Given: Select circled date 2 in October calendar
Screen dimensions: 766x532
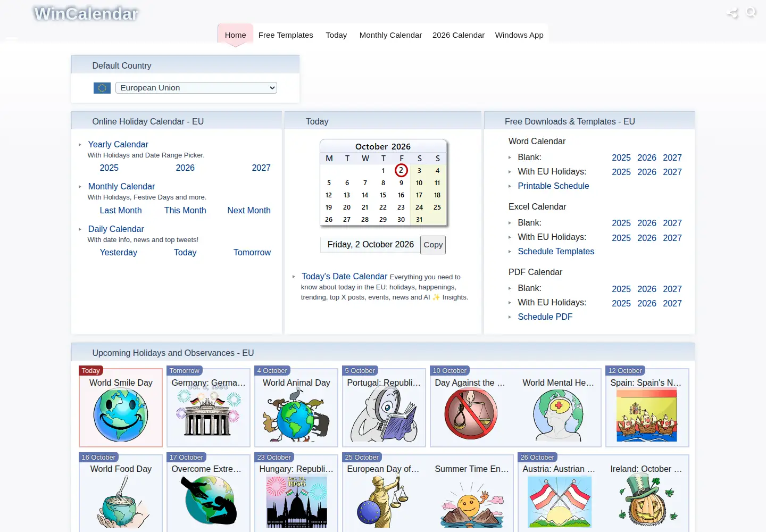Looking at the screenshot, I should [x=401, y=170].
